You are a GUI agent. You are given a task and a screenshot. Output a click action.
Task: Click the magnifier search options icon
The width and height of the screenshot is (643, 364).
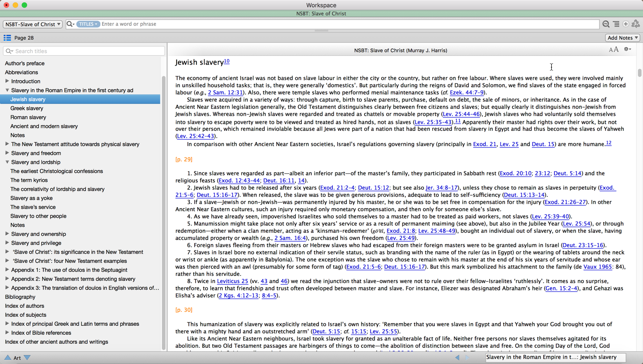(x=71, y=24)
